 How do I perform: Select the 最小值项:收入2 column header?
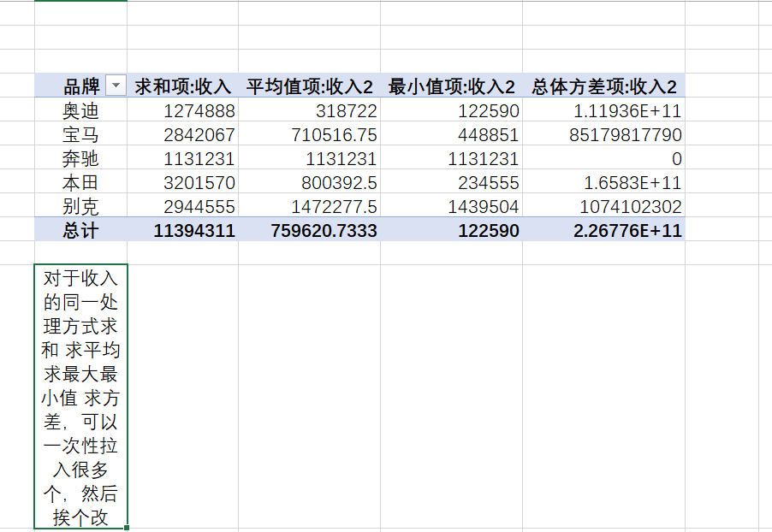pos(452,86)
